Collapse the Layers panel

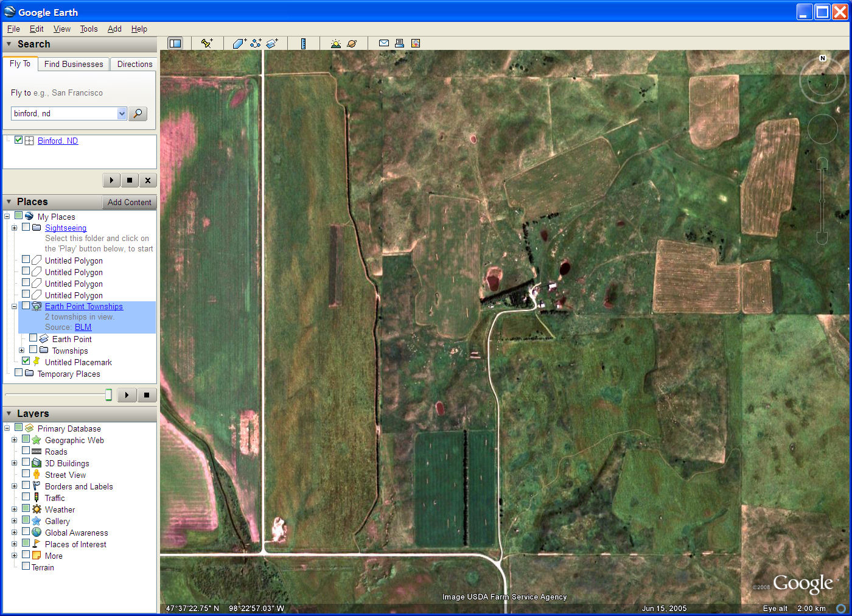point(9,413)
